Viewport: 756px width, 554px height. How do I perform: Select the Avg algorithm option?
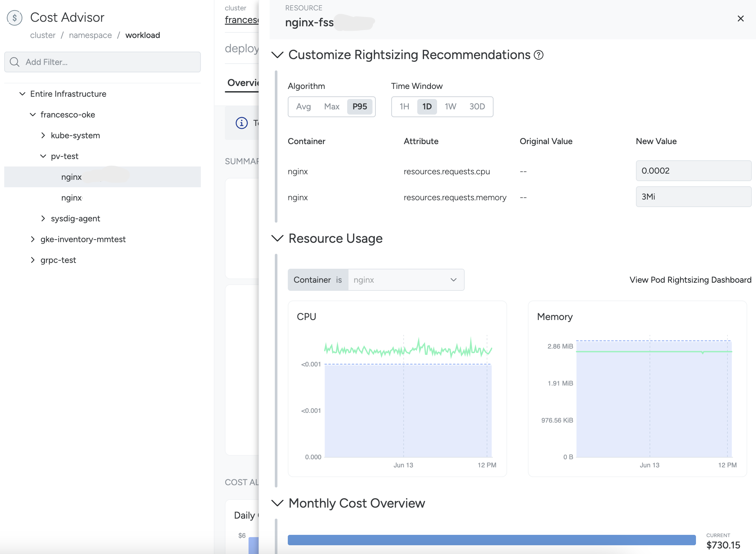point(303,107)
